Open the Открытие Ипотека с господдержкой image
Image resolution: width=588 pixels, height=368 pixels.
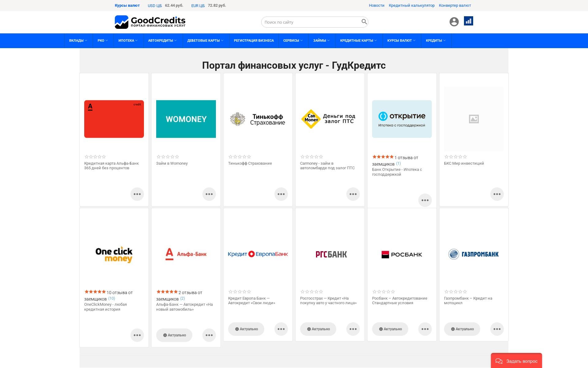point(402,119)
